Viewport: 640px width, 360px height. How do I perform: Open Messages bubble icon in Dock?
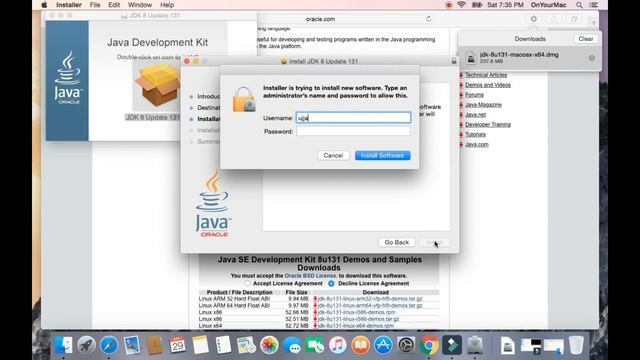tap(292, 345)
